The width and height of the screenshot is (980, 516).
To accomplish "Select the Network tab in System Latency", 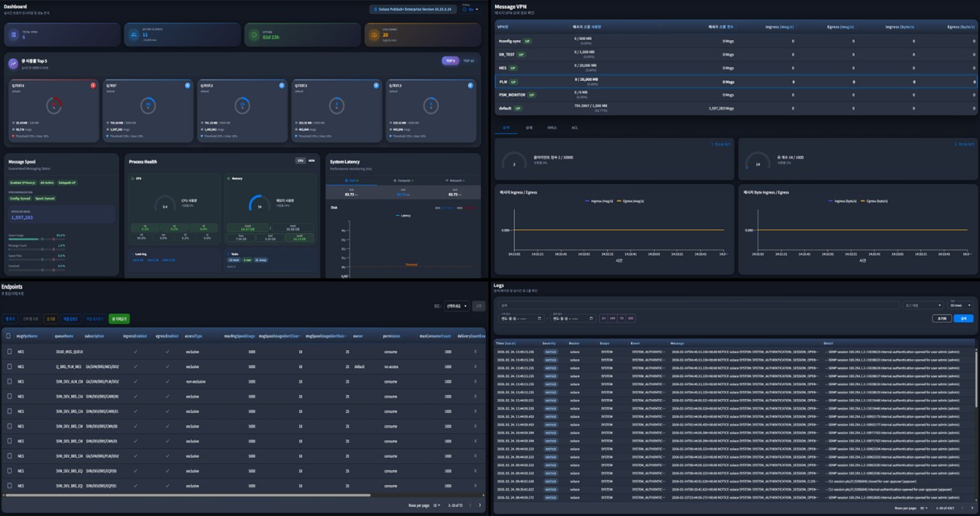I will point(455,181).
